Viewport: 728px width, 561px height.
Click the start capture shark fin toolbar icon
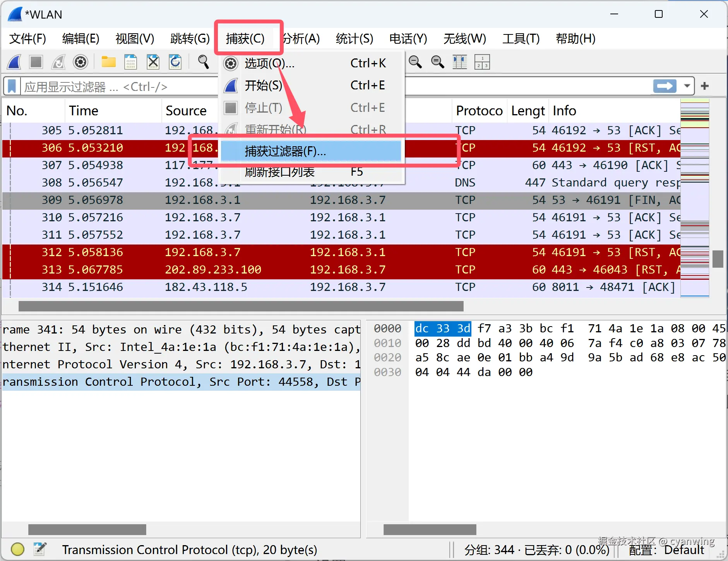point(14,62)
